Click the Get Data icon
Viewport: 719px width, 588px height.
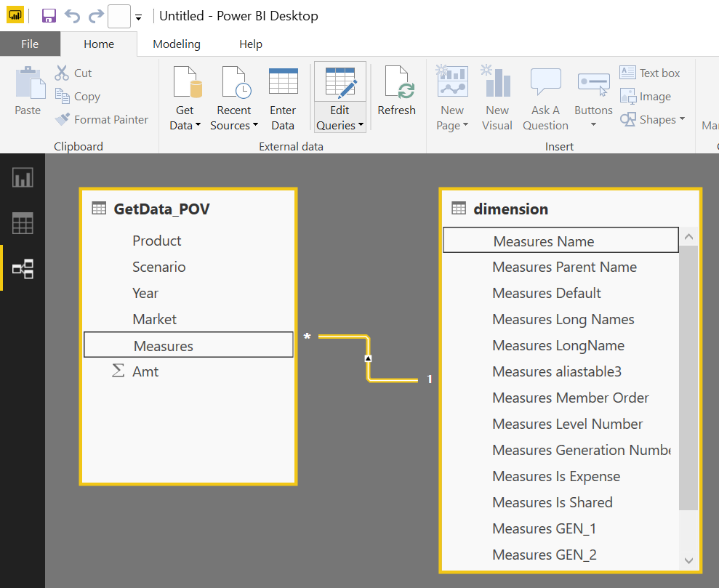click(x=187, y=82)
